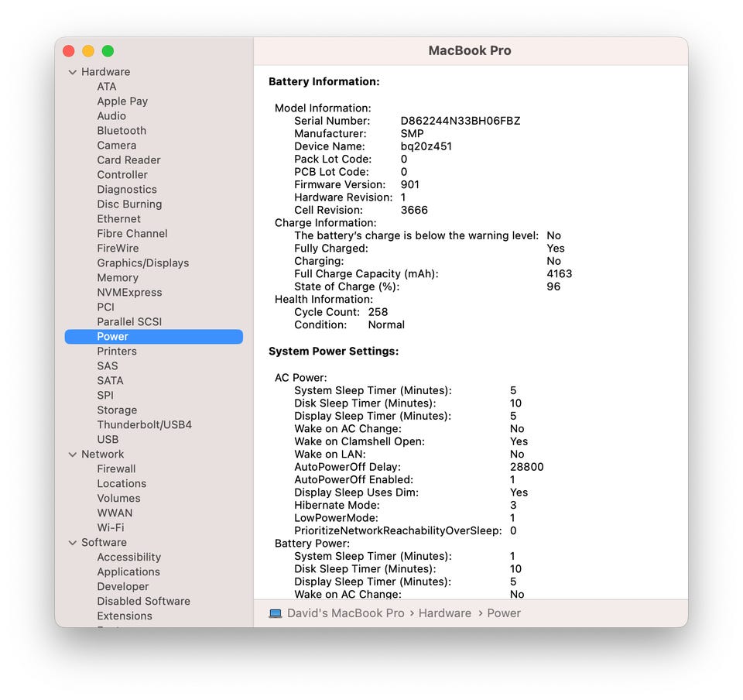Open Wi-Fi under Network
This screenshot has width=743, height=700.
111,527
